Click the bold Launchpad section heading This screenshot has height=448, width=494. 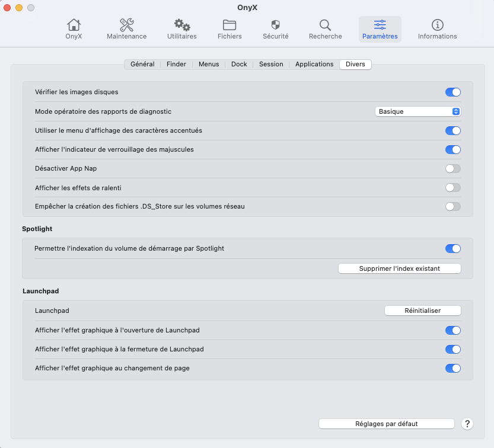[x=41, y=291]
